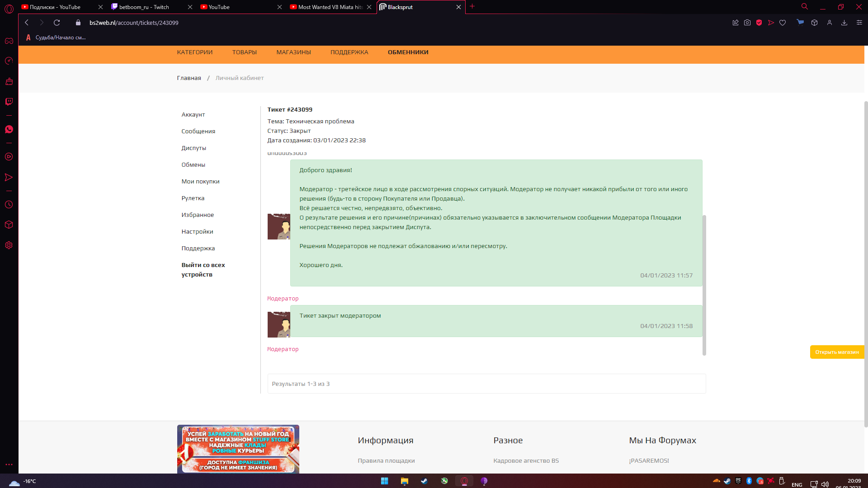Open the 'Судьба/Начало см...' bookmark
The image size is (868, 488).
click(x=56, y=38)
